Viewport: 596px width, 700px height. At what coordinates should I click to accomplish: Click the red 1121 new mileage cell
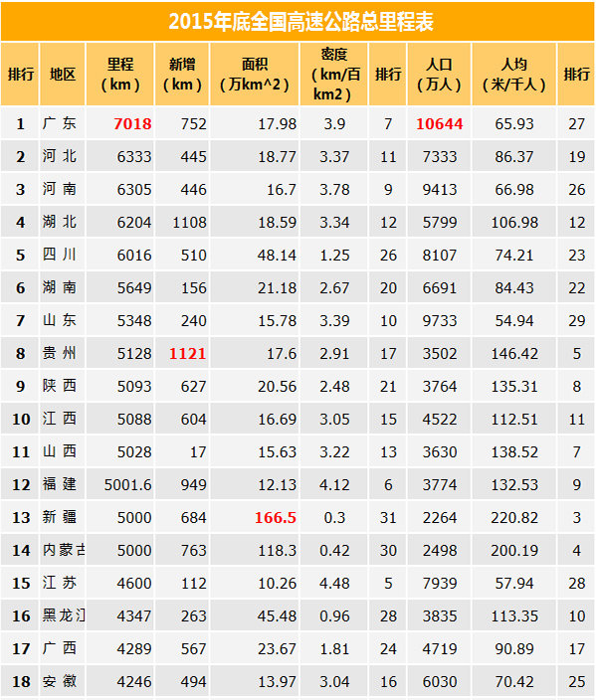[x=188, y=354]
